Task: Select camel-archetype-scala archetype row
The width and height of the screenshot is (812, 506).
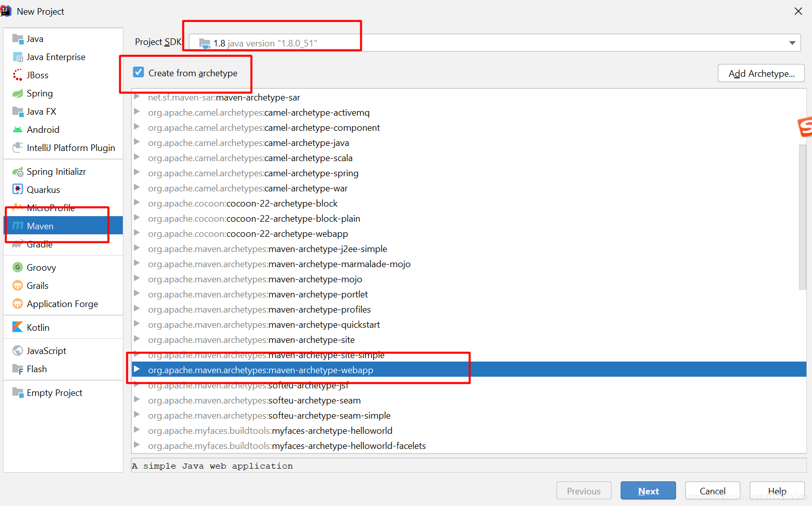Action: pyautogui.click(x=468, y=158)
